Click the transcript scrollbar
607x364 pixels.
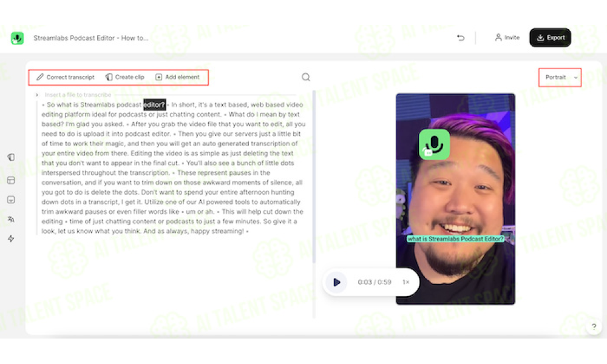[314, 177]
